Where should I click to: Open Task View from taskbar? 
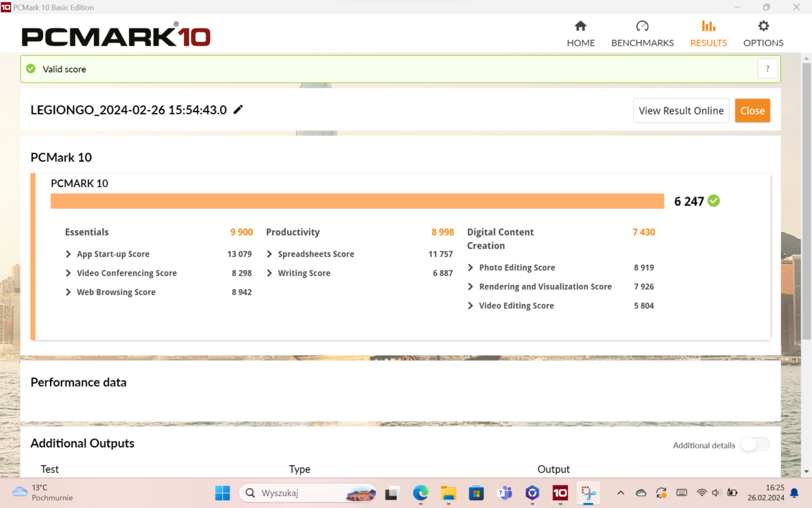pyautogui.click(x=391, y=493)
